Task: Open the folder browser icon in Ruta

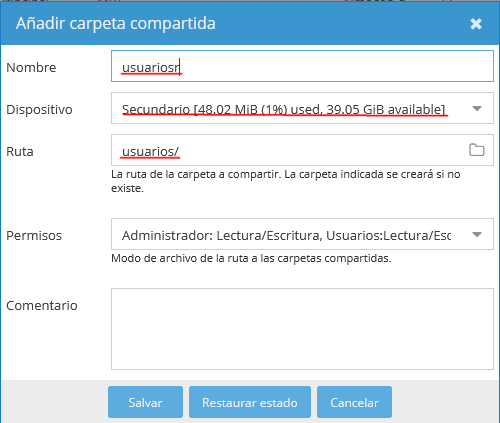Action: coord(477,150)
